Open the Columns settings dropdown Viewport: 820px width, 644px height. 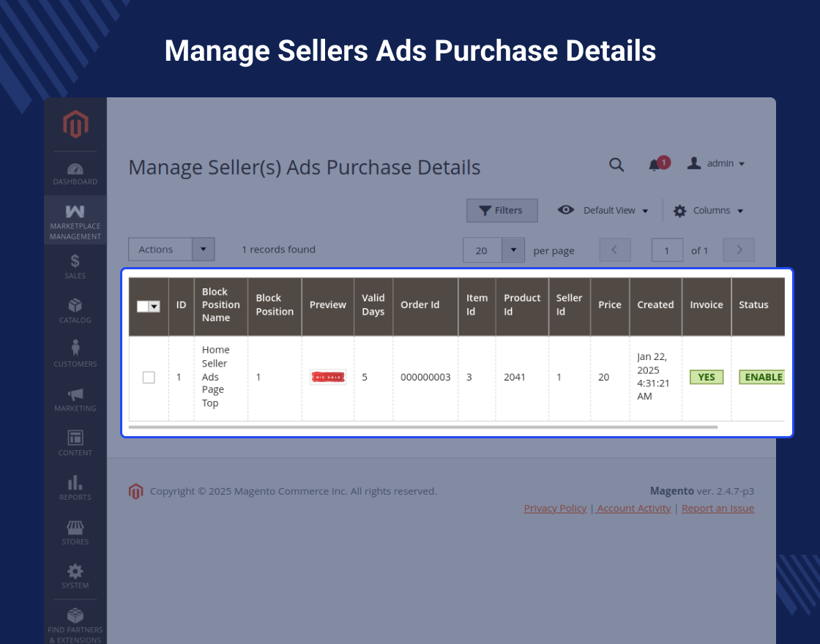709,211
